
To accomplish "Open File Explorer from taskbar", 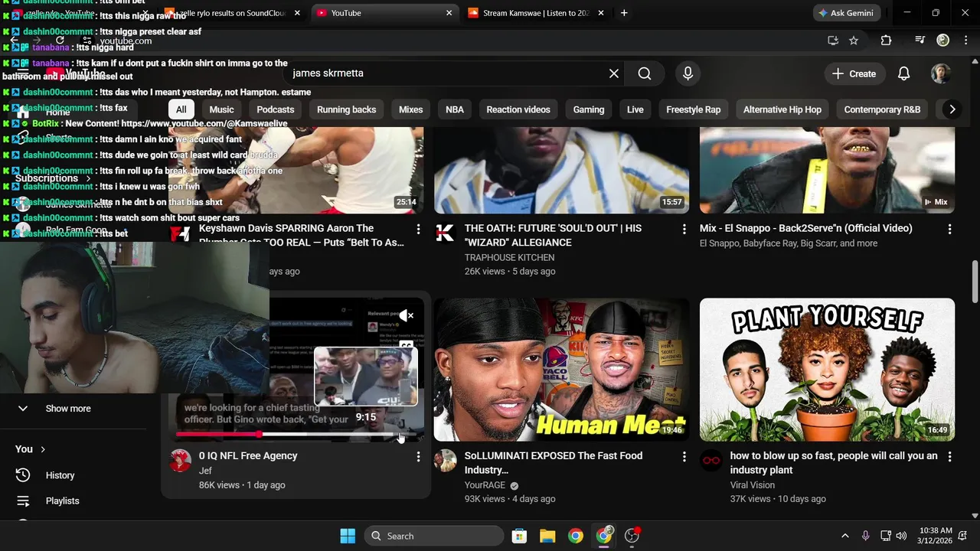I will pyautogui.click(x=547, y=536).
